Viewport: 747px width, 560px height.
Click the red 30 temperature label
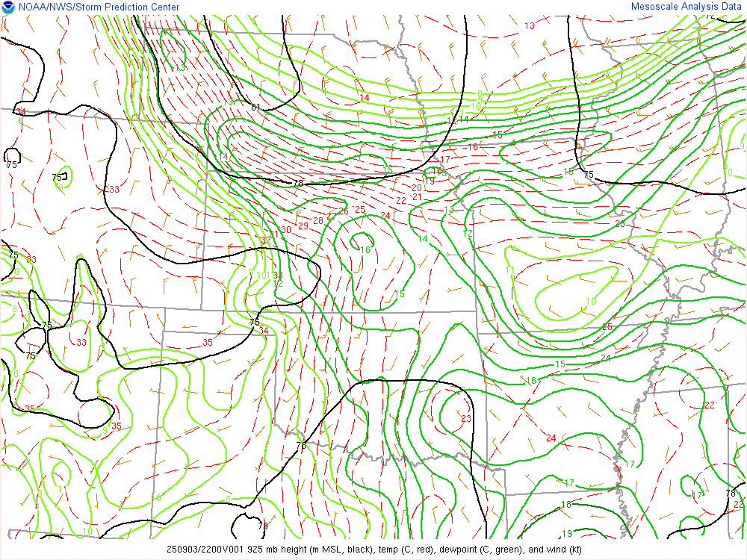pyautogui.click(x=286, y=230)
